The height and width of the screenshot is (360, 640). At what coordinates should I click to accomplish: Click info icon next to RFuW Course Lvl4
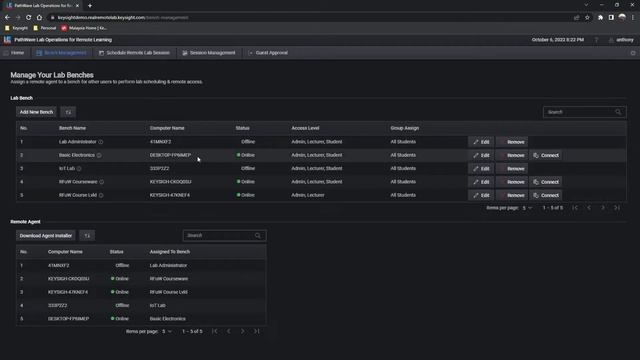[101, 196]
